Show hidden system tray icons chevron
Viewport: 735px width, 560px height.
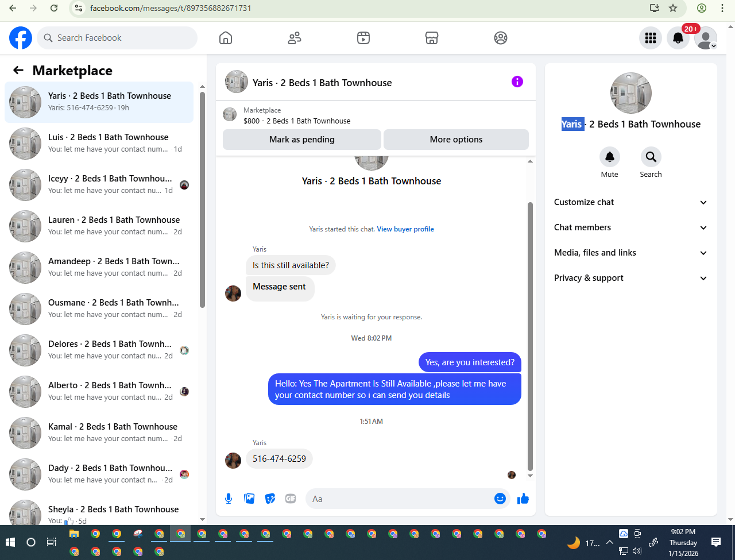(610, 542)
